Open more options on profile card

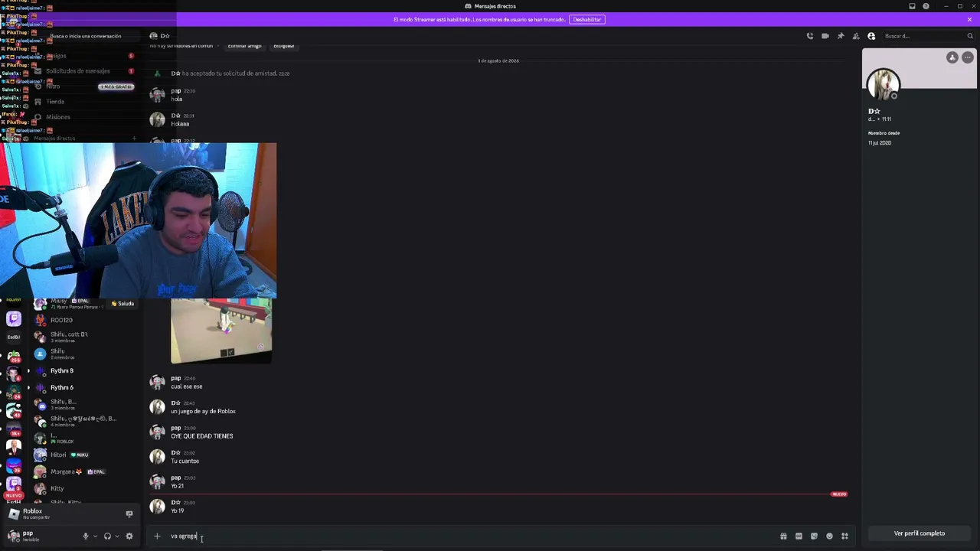click(968, 57)
